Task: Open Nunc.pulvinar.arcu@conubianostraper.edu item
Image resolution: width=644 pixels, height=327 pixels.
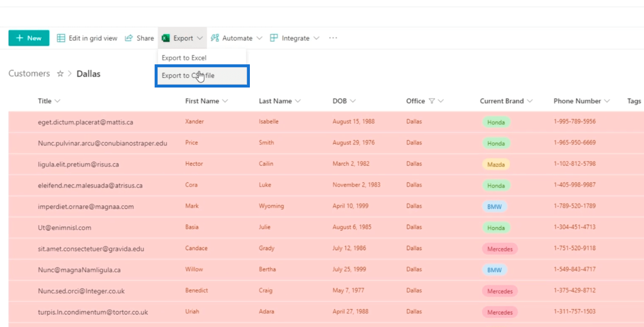Action: 102,143
